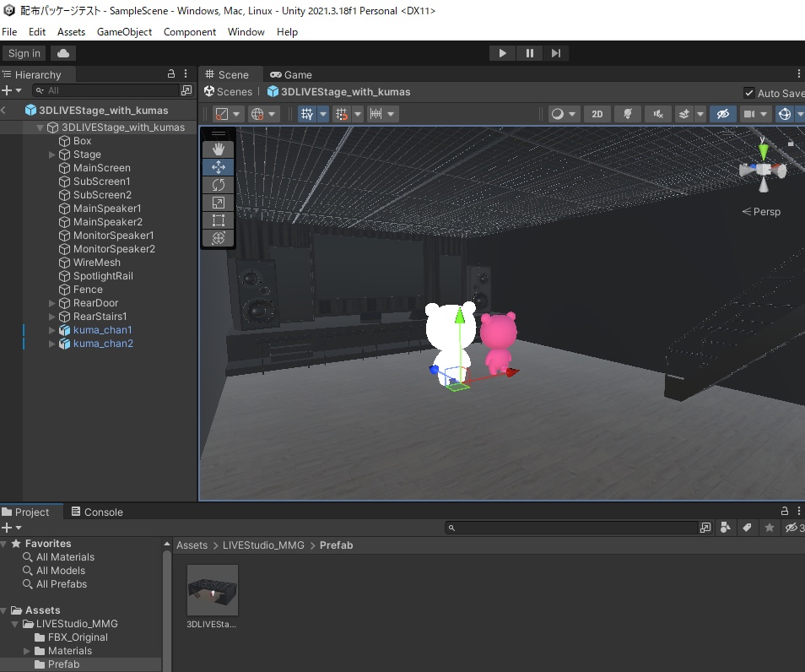The width and height of the screenshot is (805, 672).
Task: Toggle scene lighting
Action: pyautogui.click(x=628, y=114)
